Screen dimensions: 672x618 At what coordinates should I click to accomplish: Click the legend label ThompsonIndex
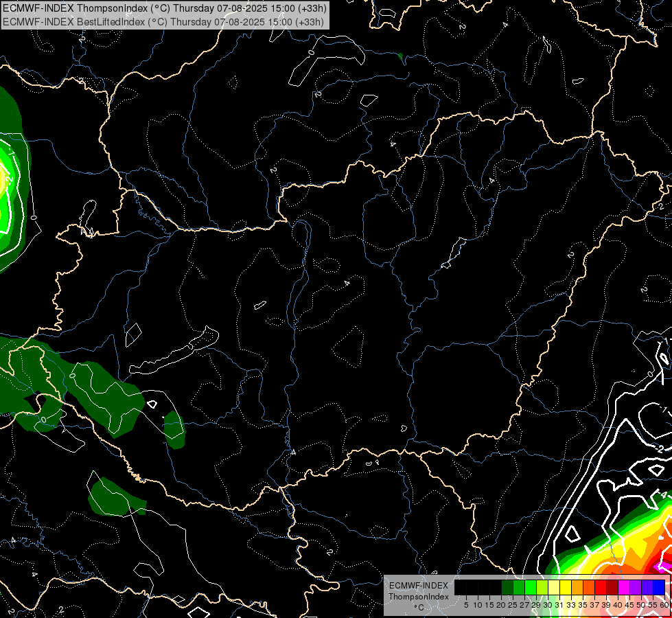tap(419, 597)
